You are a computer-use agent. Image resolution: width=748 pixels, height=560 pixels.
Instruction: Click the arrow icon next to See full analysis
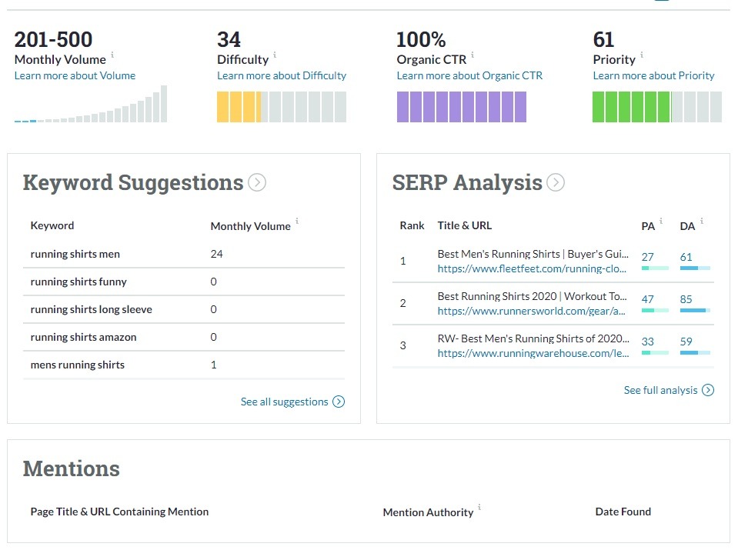(x=709, y=390)
